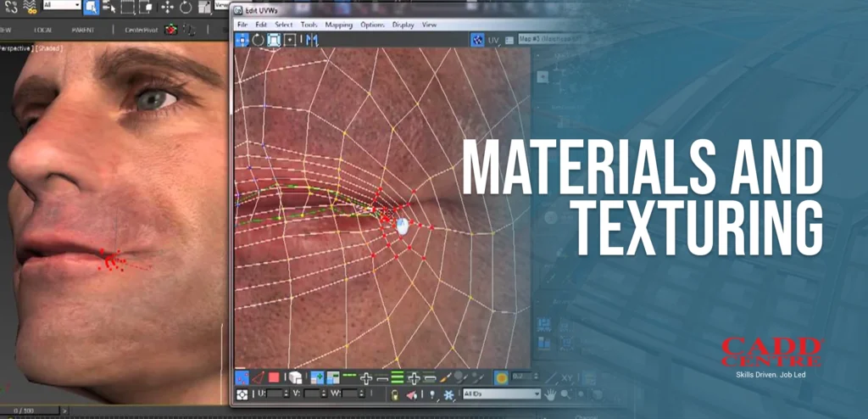Select the Move tool in Edit UVWs toolbar
The image size is (868, 419).
tap(242, 40)
